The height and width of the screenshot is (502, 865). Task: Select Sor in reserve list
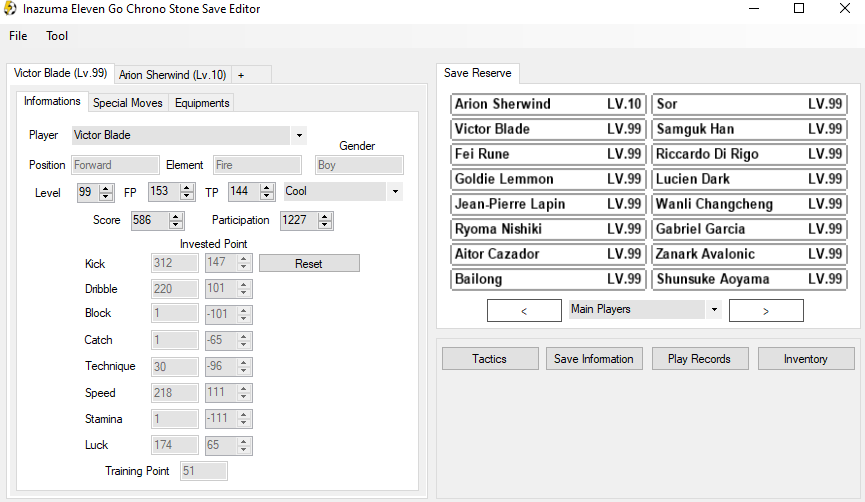coord(749,104)
